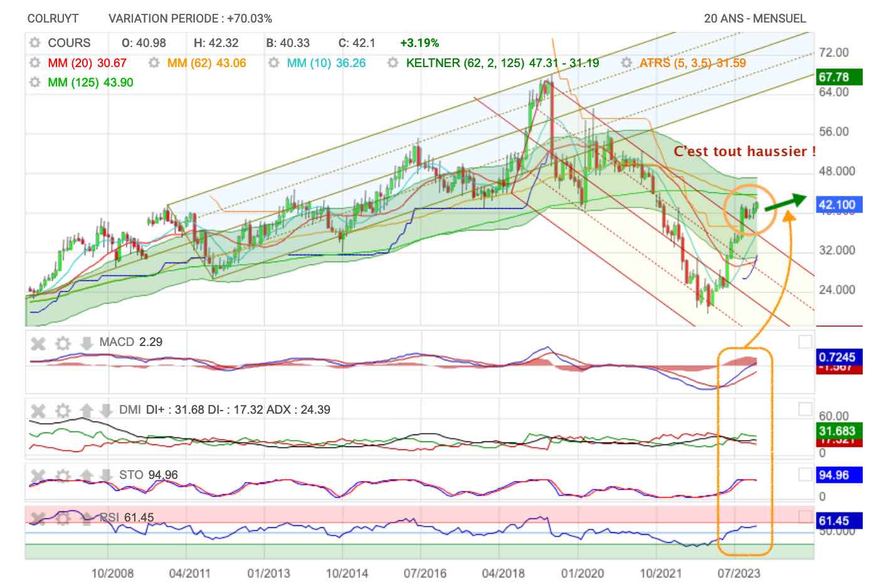This screenshot has width=869, height=588.
Task: Move DMI panel up with arrow
Action: (87, 411)
